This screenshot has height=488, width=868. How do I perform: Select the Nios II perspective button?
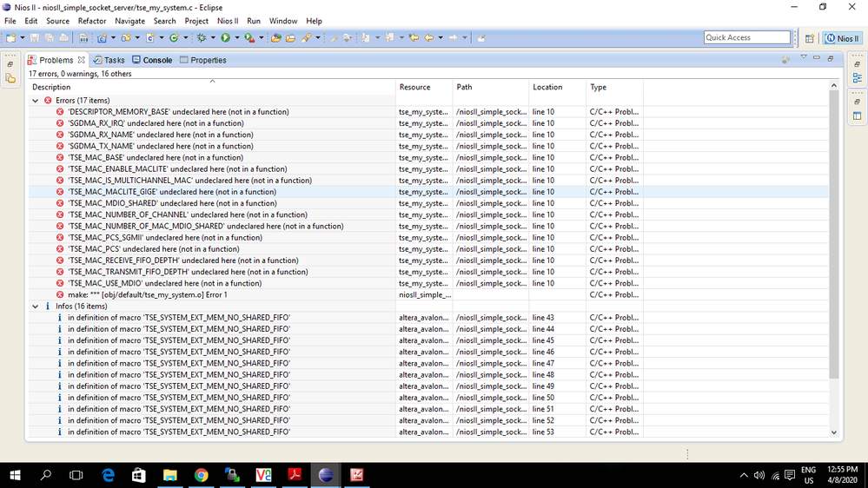tap(842, 38)
